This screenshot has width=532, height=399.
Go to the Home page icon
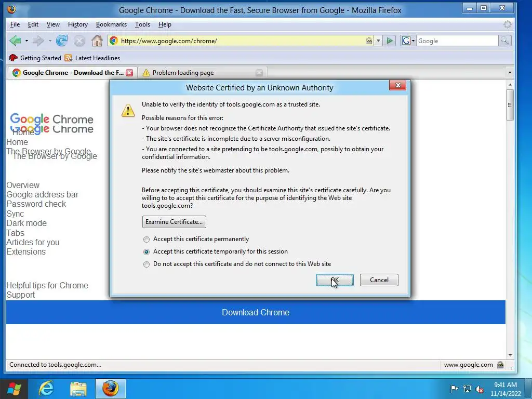pos(97,41)
